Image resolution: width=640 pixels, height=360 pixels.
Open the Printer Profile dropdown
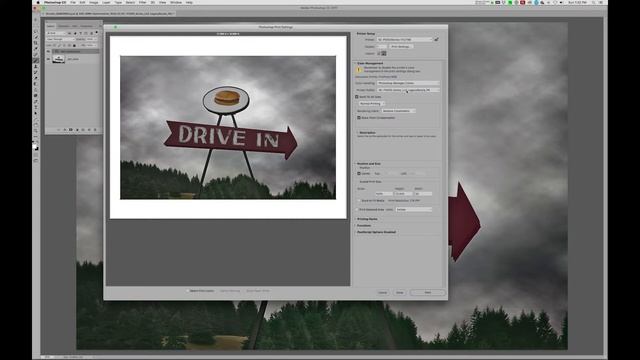[408, 90]
